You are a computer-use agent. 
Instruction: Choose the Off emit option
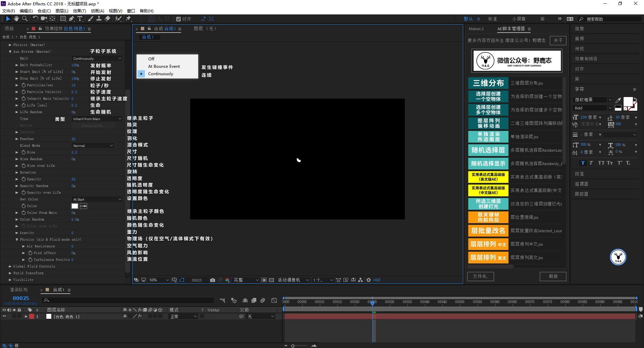(x=151, y=59)
